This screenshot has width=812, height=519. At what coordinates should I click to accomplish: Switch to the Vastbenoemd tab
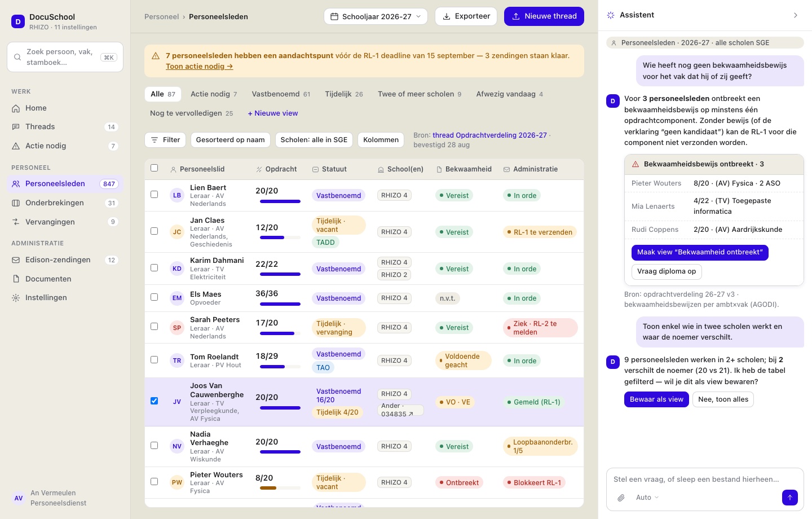(281, 94)
